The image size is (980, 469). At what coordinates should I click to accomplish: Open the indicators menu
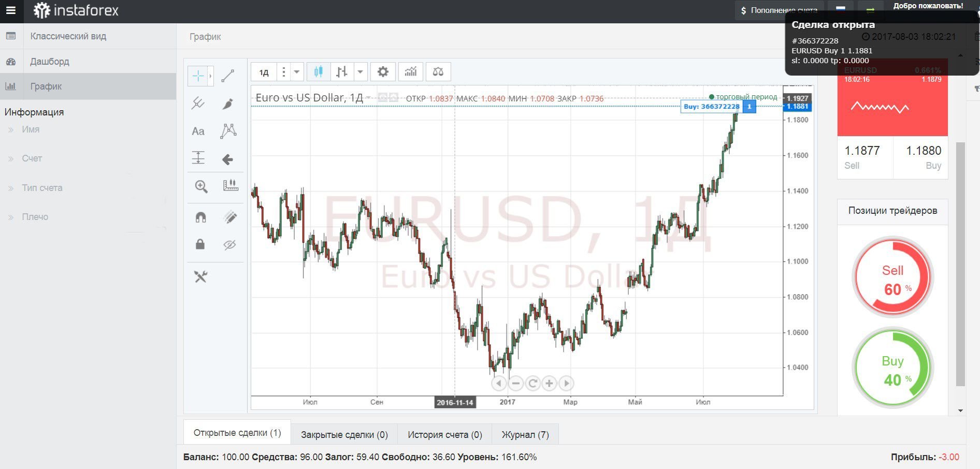411,72
